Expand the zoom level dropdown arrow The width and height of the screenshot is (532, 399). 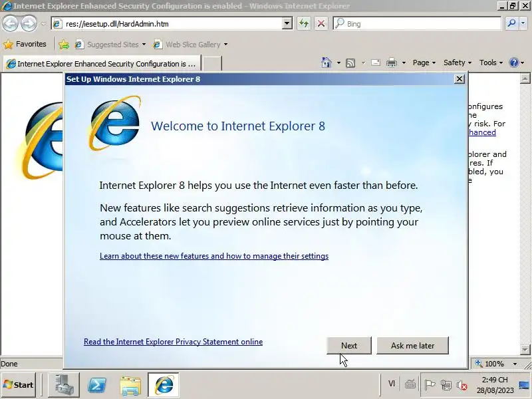pos(515,364)
